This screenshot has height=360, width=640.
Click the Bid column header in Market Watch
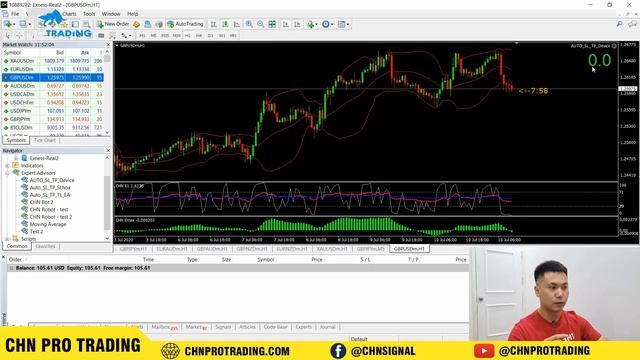coord(60,53)
